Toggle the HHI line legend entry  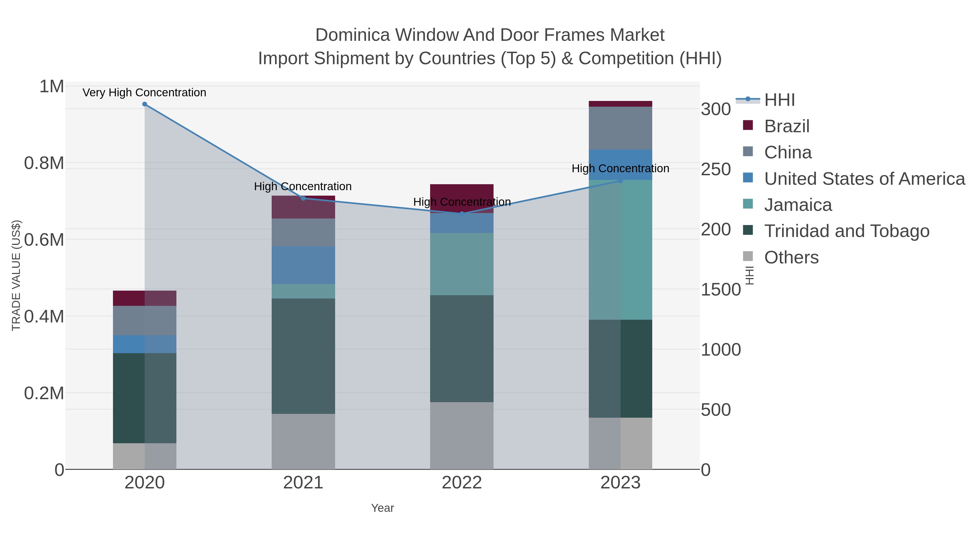coord(765,100)
